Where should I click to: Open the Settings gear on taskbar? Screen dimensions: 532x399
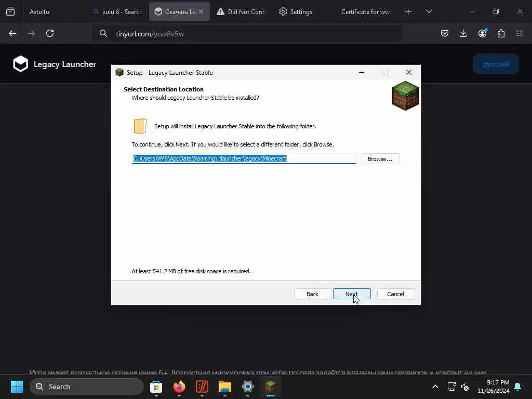248,387
